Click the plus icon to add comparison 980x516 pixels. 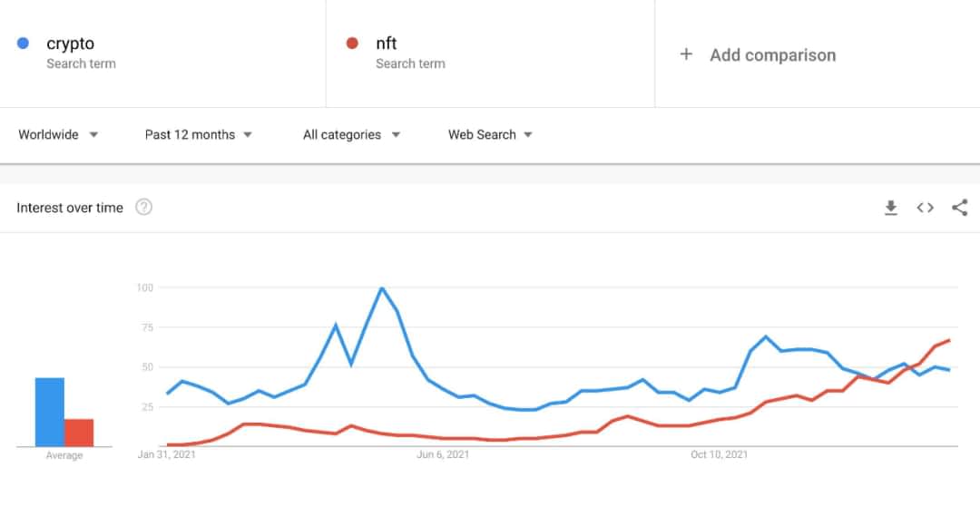coord(686,54)
